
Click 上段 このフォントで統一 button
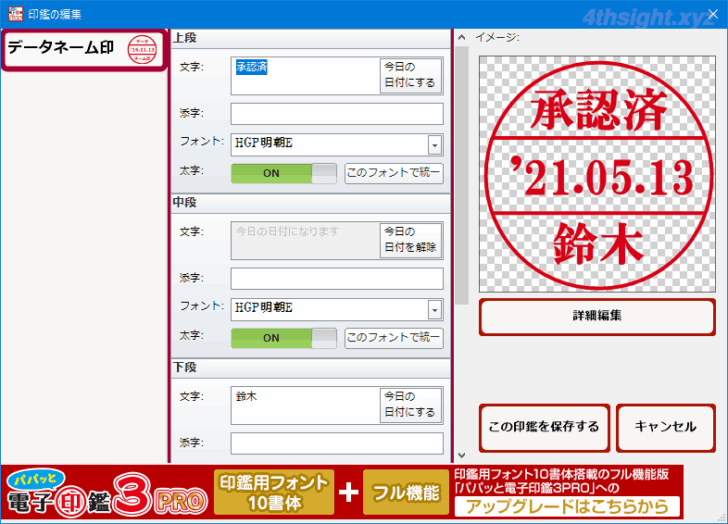394,173
